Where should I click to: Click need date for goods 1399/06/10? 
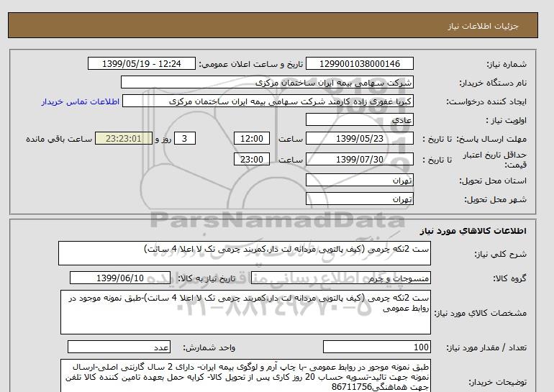click(120, 278)
